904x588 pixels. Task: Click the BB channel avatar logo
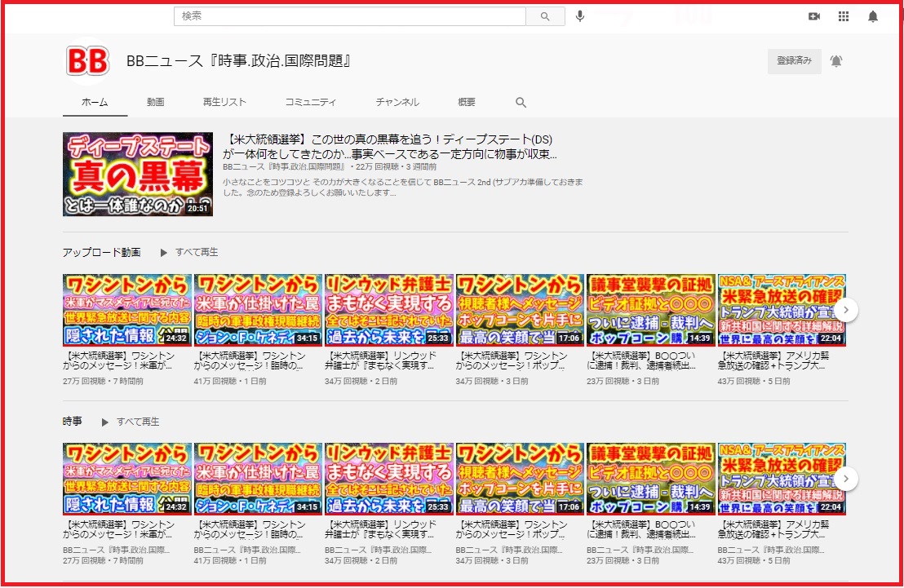click(x=87, y=60)
